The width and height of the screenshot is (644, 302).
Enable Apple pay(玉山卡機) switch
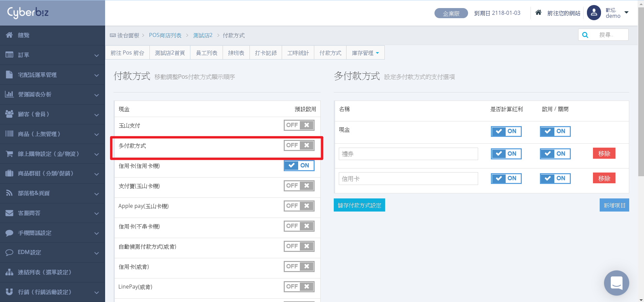(299, 206)
